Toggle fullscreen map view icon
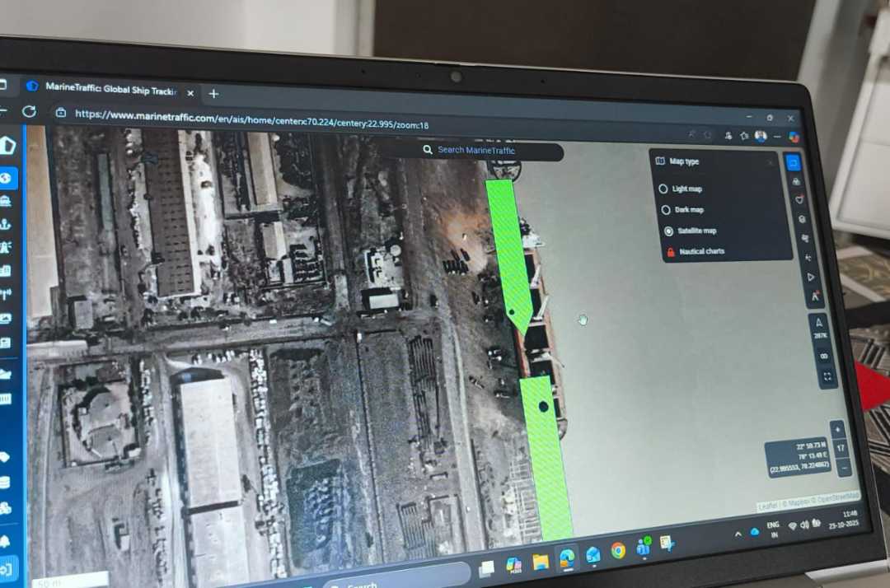Viewport: 890px width, 588px height. point(827,377)
